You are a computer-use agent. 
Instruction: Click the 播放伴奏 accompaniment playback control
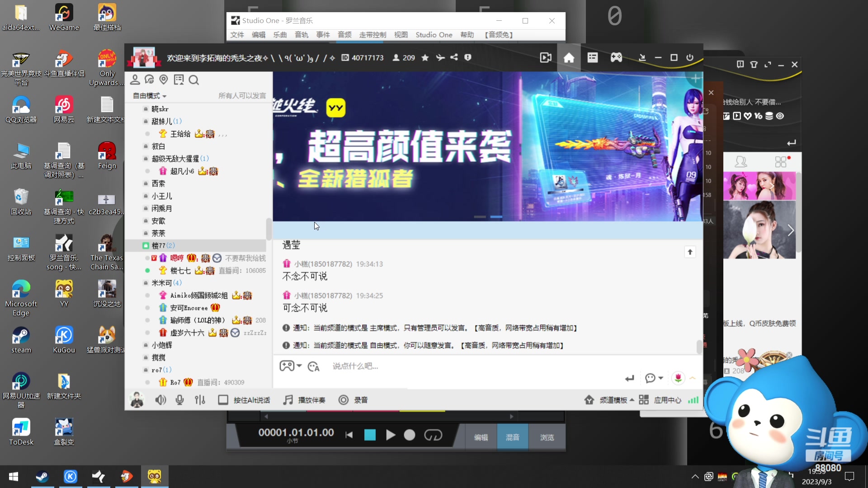[x=305, y=400]
